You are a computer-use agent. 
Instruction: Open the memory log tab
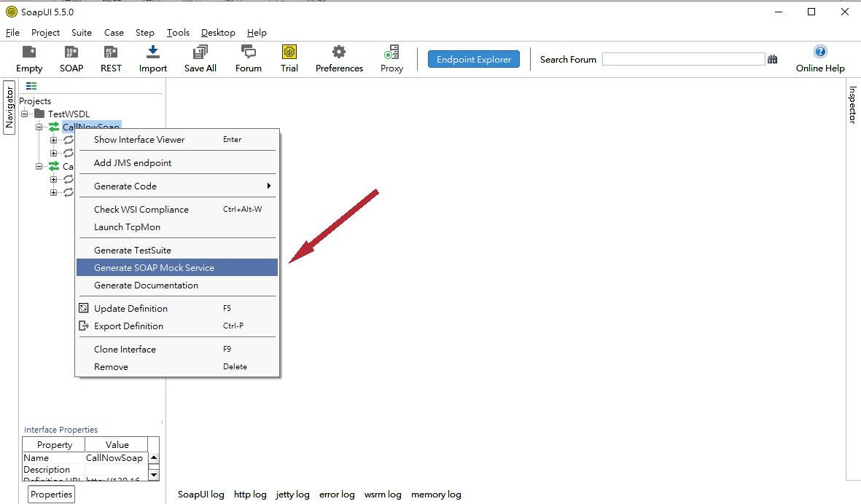point(436,494)
